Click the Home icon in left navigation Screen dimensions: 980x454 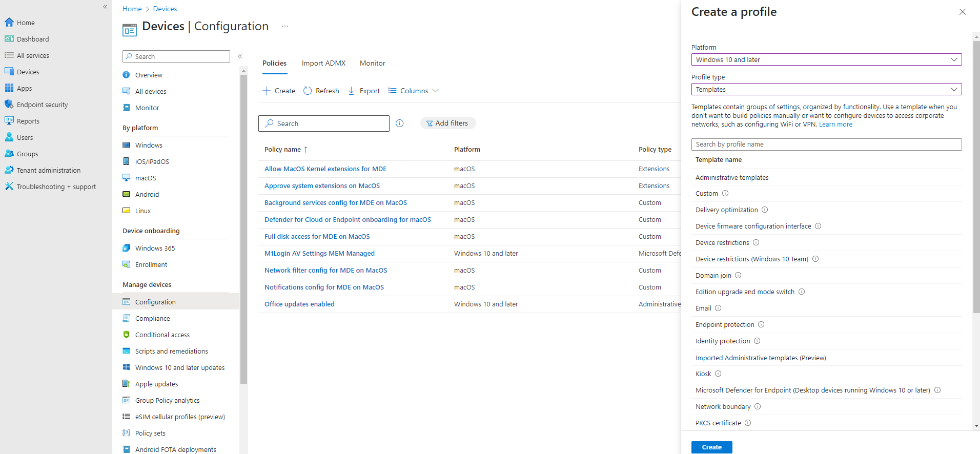tap(9, 22)
